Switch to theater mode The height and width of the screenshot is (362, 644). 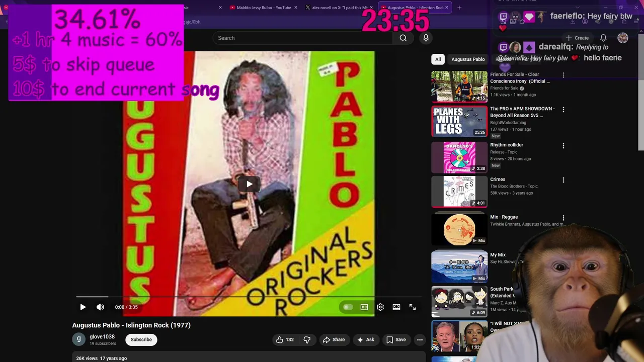396,307
